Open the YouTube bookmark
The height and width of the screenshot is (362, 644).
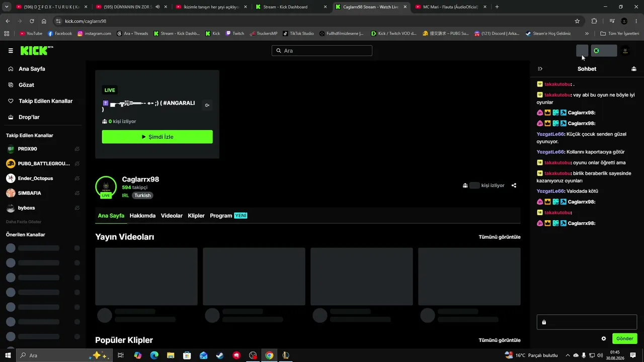(x=31, y=34)
